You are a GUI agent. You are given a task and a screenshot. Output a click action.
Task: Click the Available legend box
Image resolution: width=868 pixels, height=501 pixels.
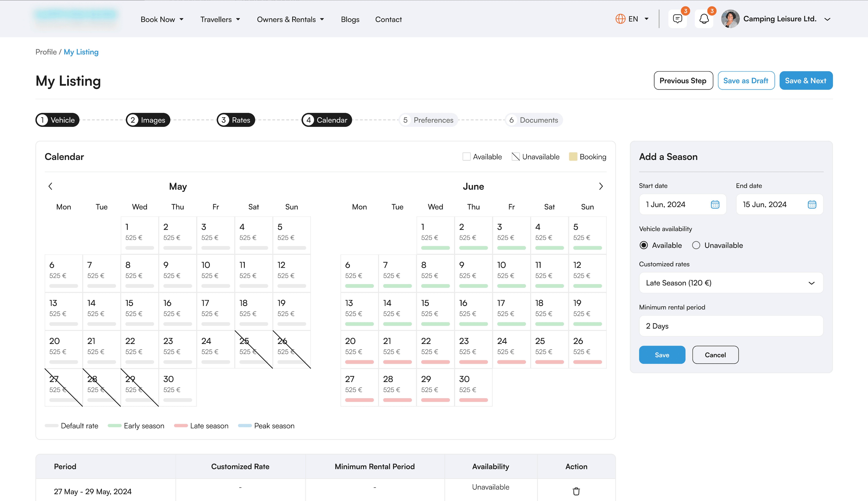pos(466,157)
